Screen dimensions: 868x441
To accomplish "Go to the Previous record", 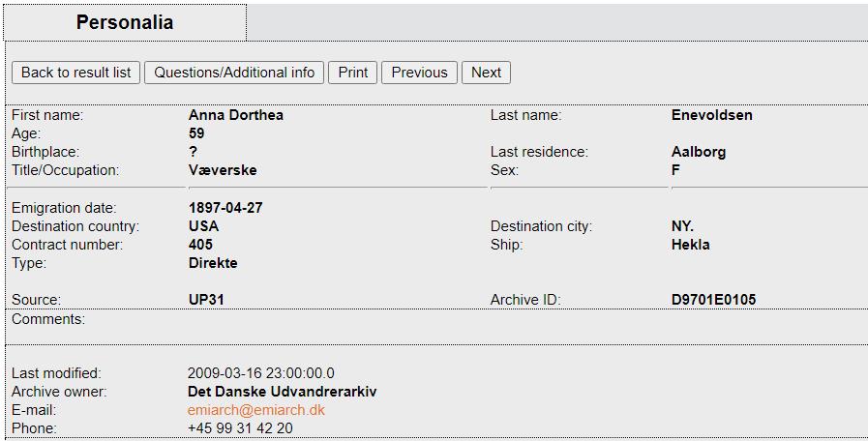I will click(x=419, y=73).
